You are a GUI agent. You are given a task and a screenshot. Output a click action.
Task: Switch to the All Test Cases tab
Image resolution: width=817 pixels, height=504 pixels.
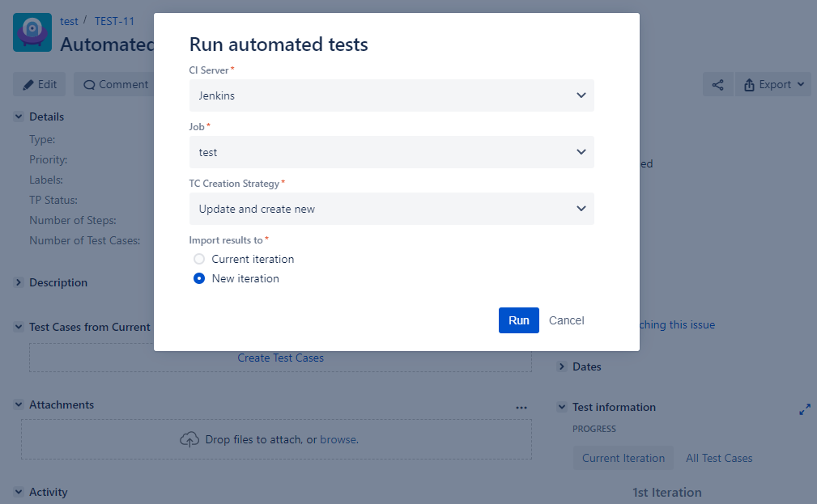pos(719,458)
